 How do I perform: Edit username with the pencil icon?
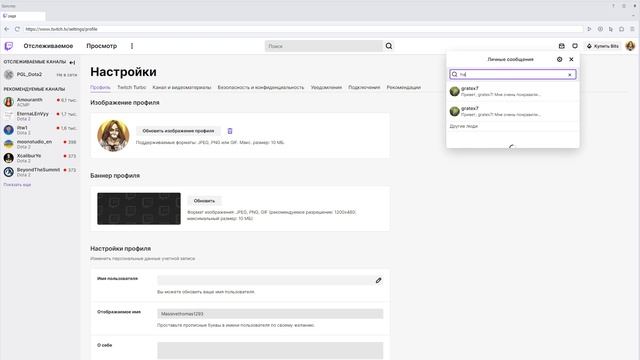(378, 280)
